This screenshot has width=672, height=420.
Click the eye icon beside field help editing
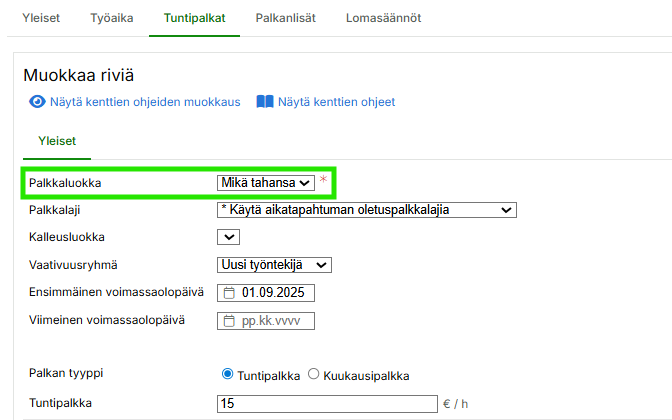[x=37, y=102]
